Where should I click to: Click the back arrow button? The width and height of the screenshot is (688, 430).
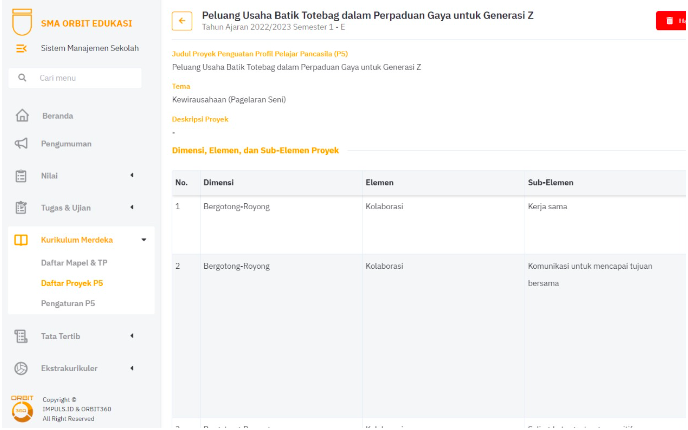(181, 21)
